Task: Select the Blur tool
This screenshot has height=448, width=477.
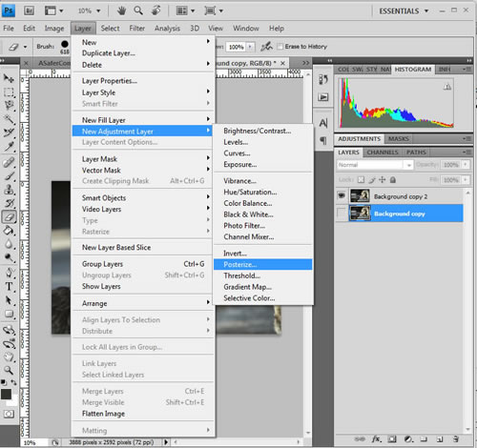Action: (x=9, y=244)
